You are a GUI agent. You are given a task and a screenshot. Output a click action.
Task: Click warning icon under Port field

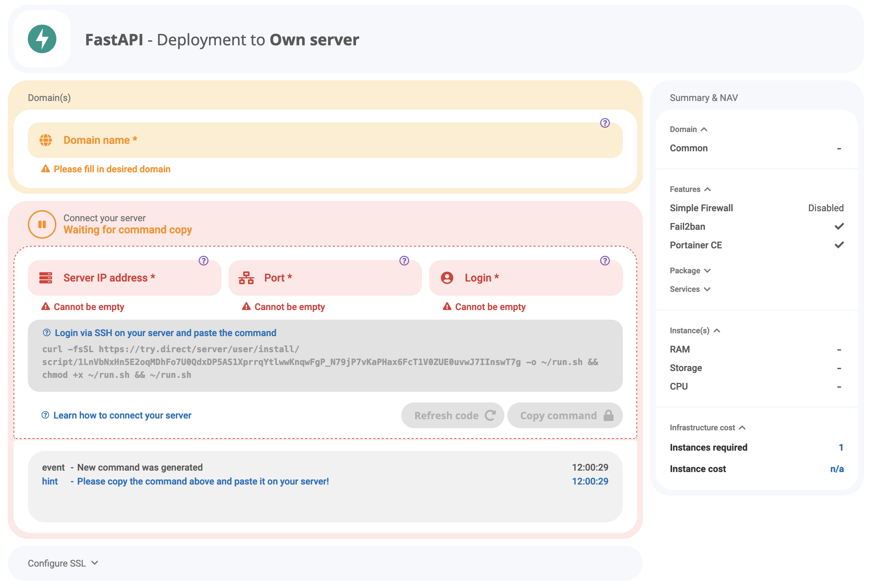click(246, 306)
